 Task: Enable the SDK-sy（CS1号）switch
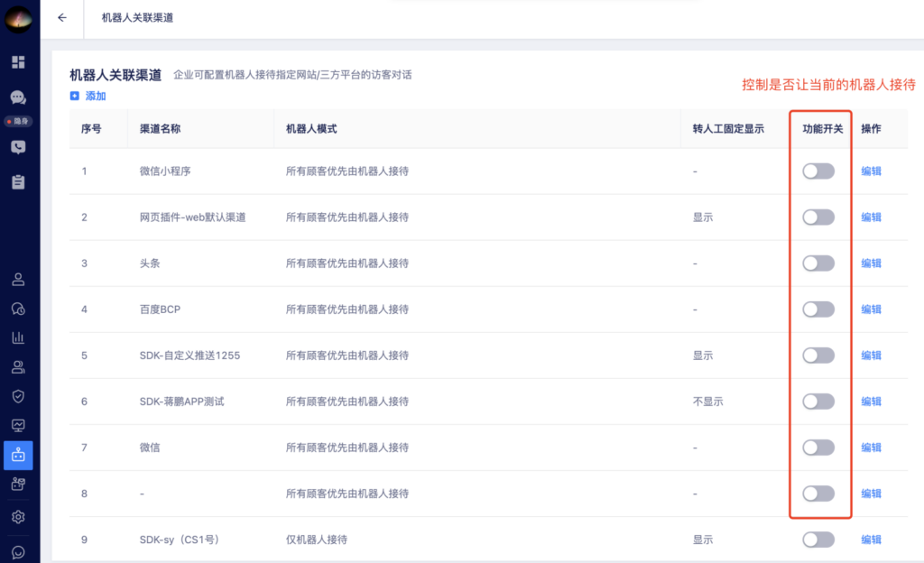(x=818, y=540)
